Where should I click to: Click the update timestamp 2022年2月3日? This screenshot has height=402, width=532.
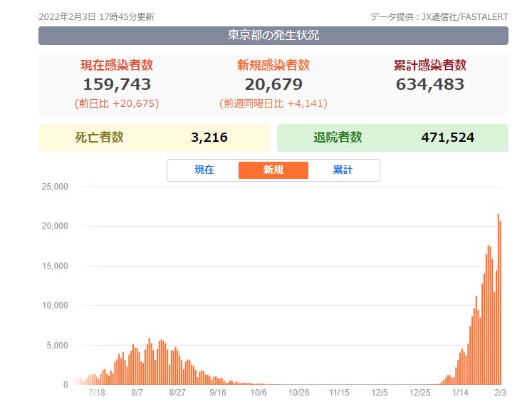click(x=67, y=16)
